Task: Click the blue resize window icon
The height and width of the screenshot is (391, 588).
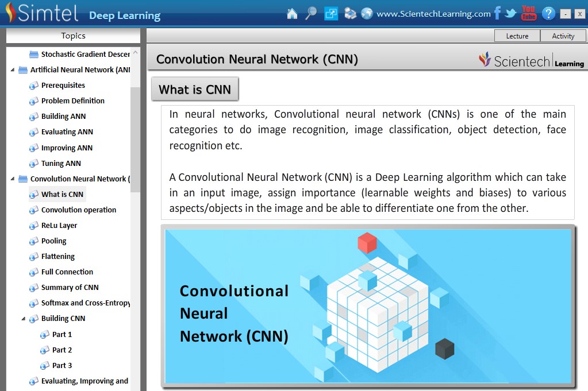Action: [x=330, y=14]
